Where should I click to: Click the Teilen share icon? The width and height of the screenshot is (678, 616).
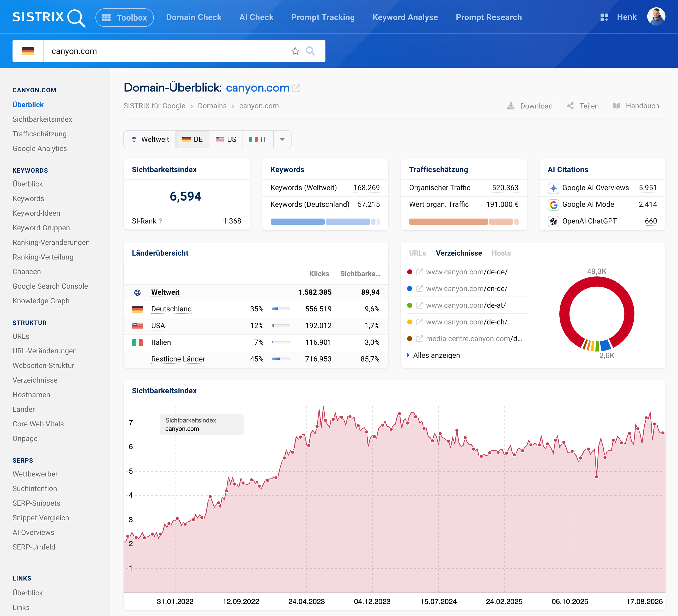click(570, 106)
